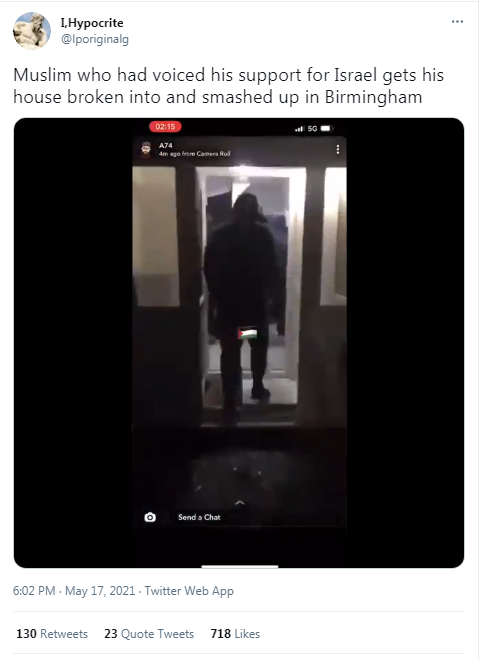Click the phone battery icon
480x660 pixels.
[x=327, y=128]
